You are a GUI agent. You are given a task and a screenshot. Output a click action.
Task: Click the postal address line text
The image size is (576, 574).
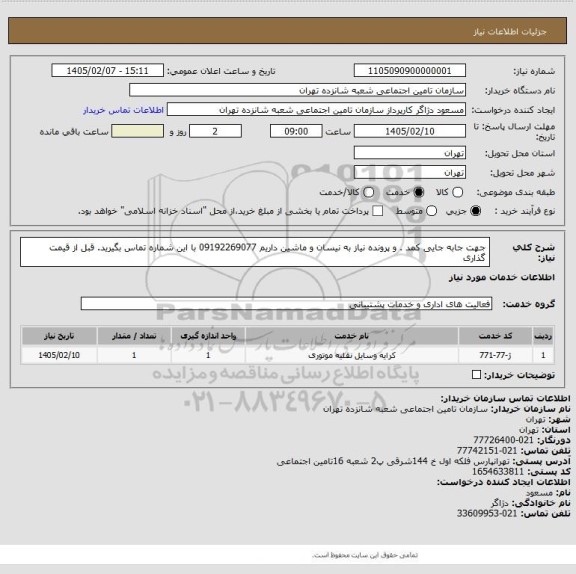393,461
